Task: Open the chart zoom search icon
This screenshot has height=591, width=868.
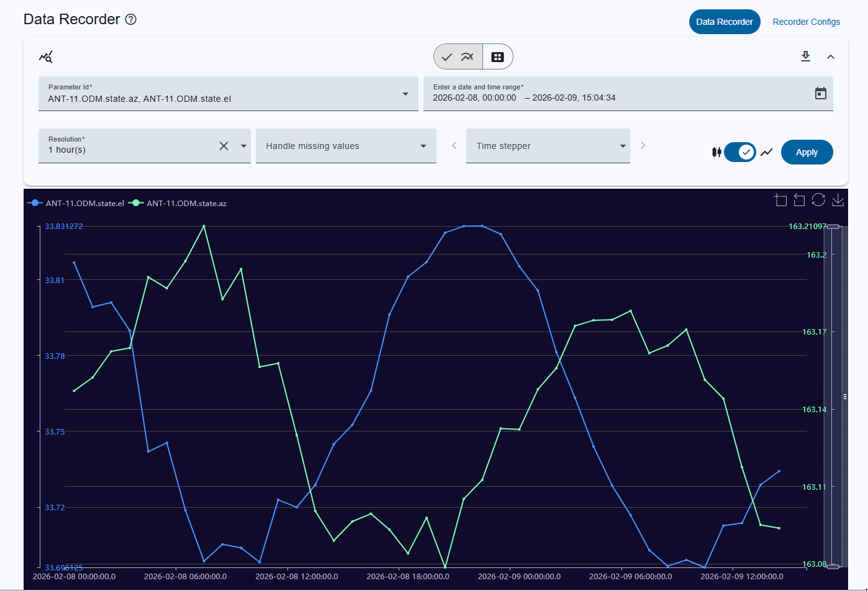Action: pos(46,56)
